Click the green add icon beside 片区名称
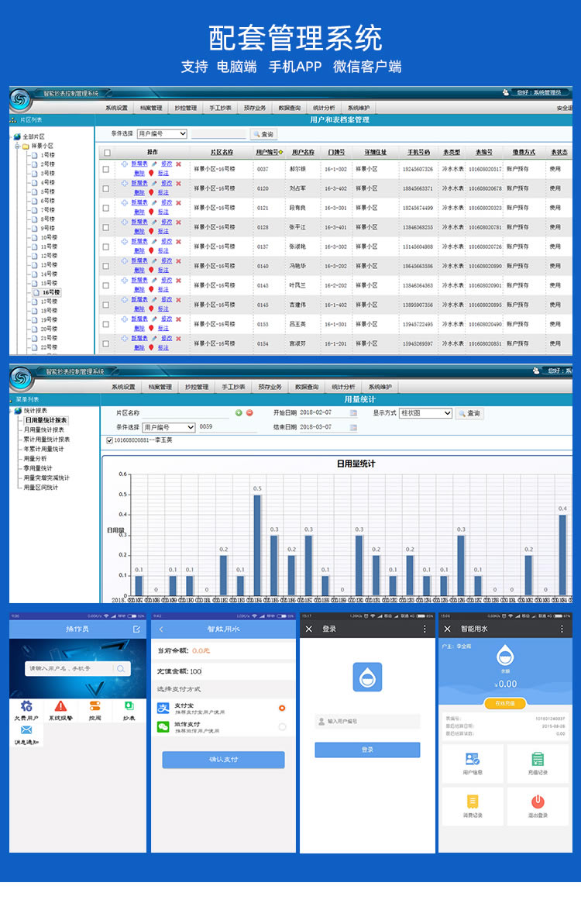581x924 pixels. (239, 413)
